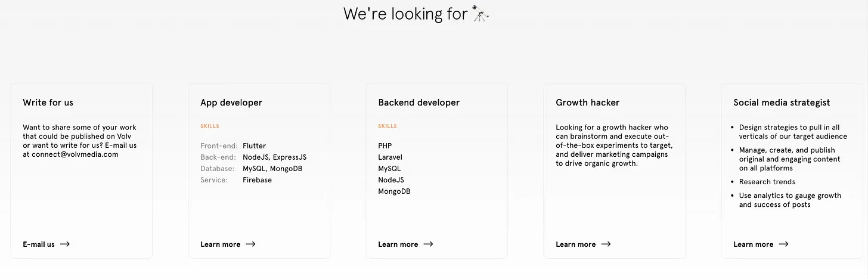Select the Social media strategist card title
Image resolution: width=868 pixels, height=279 pixels.
click(782, 103)
